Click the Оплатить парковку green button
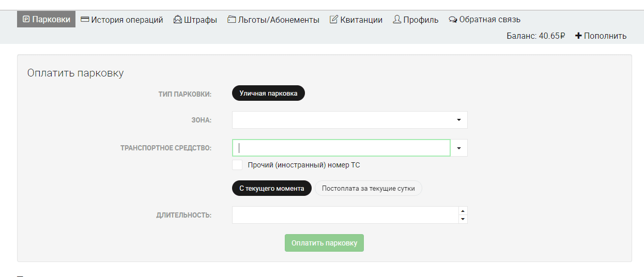The width and height of the screenshot is (644, 277). coord(324,243)
